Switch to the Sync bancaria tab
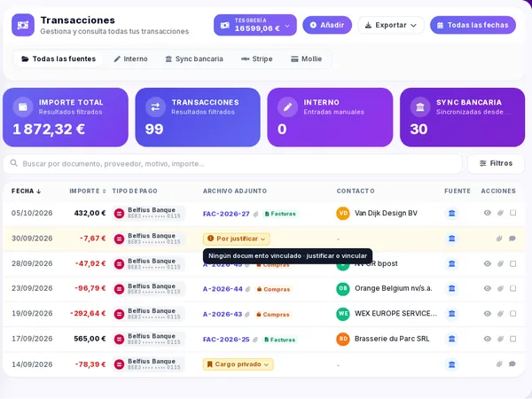 [x=194, y=59]
